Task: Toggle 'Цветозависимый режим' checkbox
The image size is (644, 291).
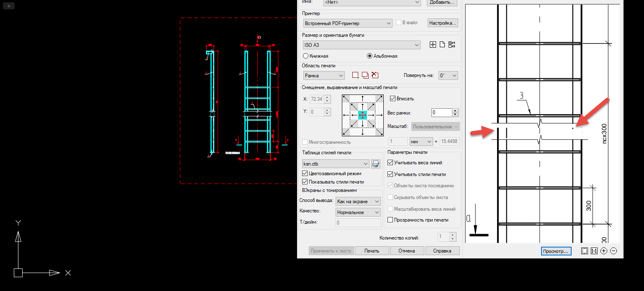Action: [305, 174]
